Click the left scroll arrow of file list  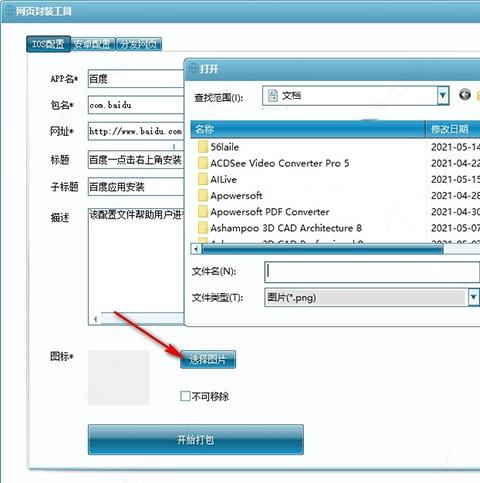tap(196, 249)
